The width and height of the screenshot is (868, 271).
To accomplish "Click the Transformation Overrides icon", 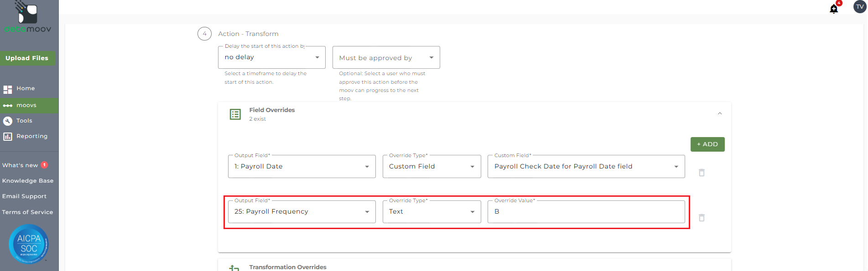I will click(x=234, y=268).
